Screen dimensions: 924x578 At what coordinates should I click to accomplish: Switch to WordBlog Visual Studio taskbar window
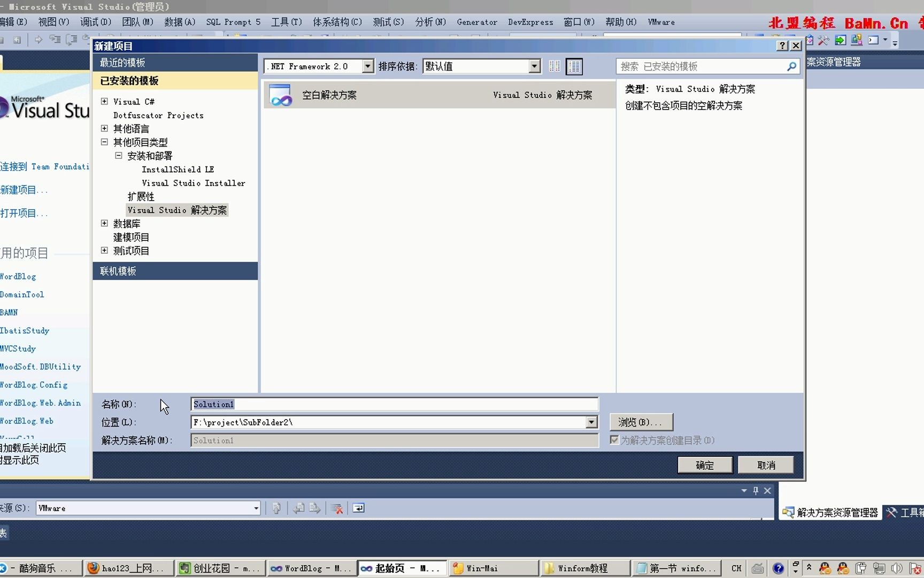tap(312, 568)
